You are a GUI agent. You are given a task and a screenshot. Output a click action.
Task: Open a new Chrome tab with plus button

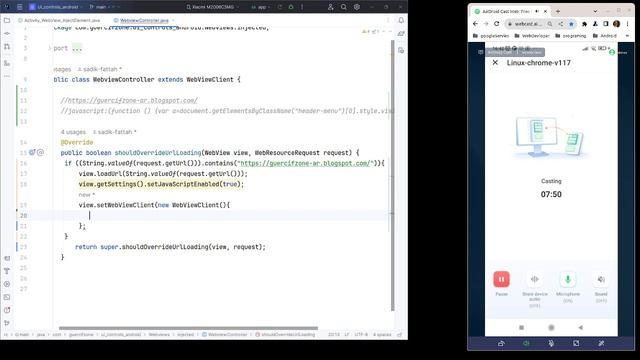pos(558,11)
